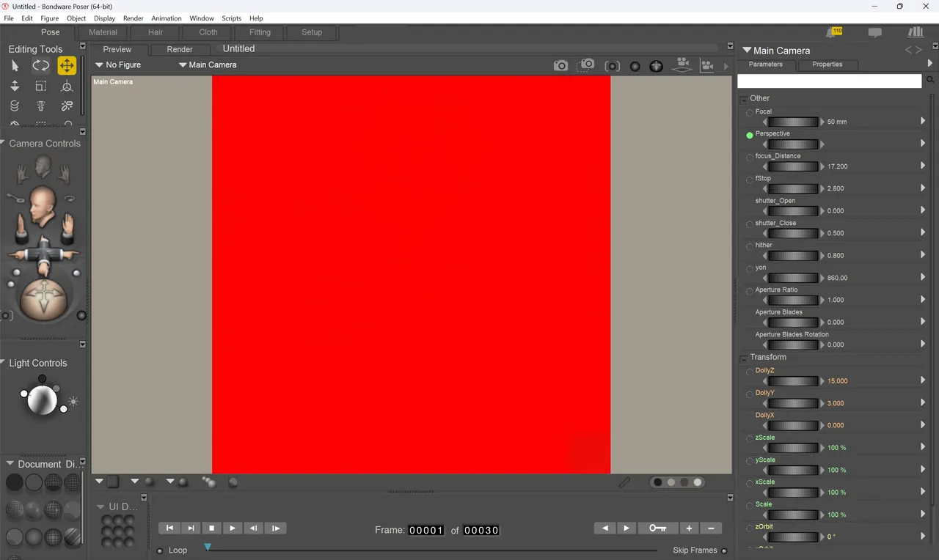Click the Mouse Tracking sphere icon

635,66
